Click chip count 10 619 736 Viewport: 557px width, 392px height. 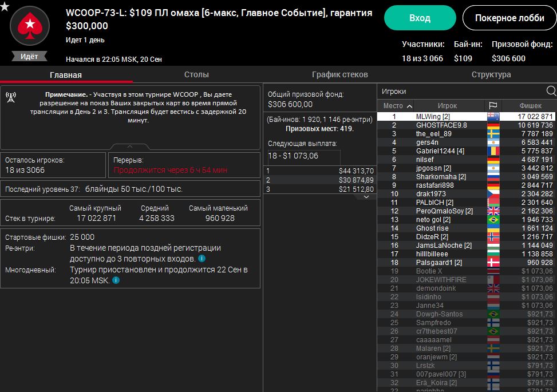click(x=535, y=125)
